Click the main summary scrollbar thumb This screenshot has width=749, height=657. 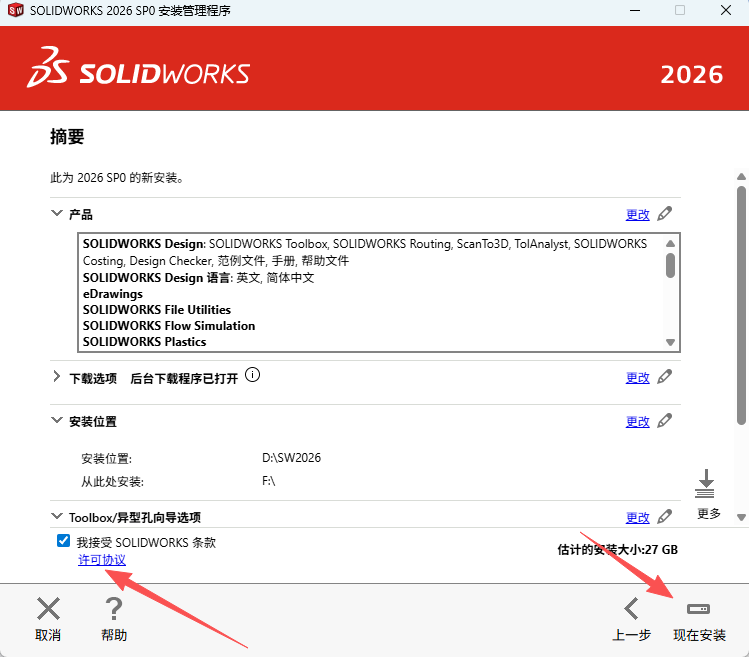[741, 305]
